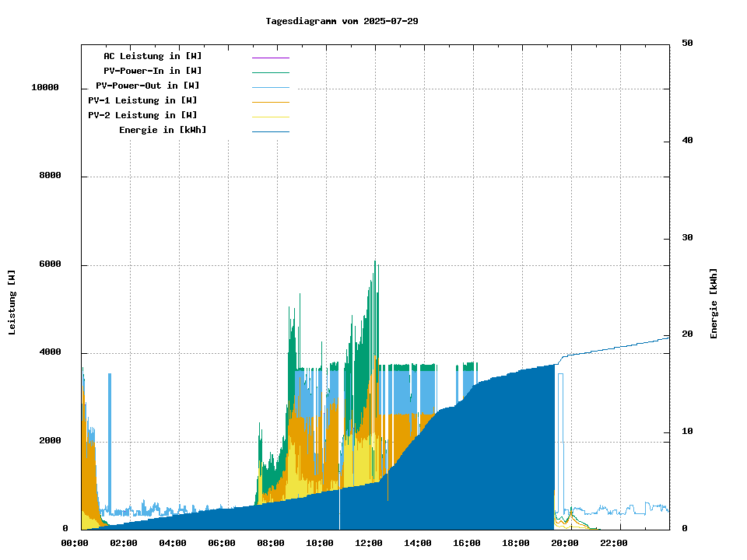Click the 20:00 time axis label
The width and height of the screenshot is (747, 560).
click(565, 543)
